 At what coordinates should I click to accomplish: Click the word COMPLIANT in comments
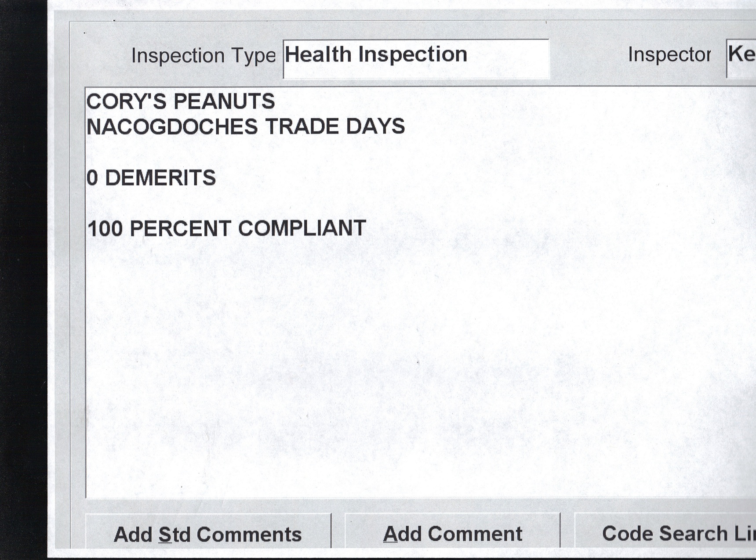pos(302,228)
